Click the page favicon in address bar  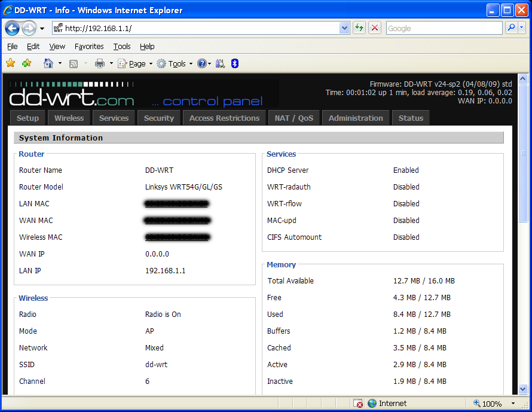click(x=59, y=28)
